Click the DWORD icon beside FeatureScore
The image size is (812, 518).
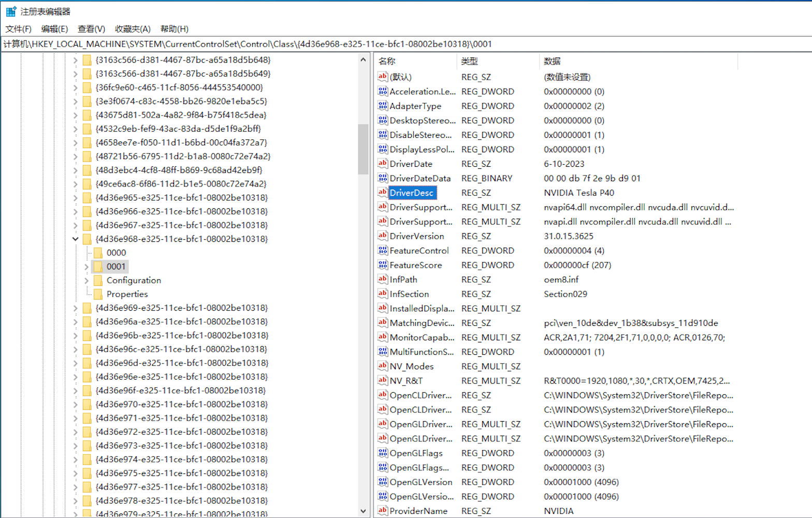tap(383, 265)
